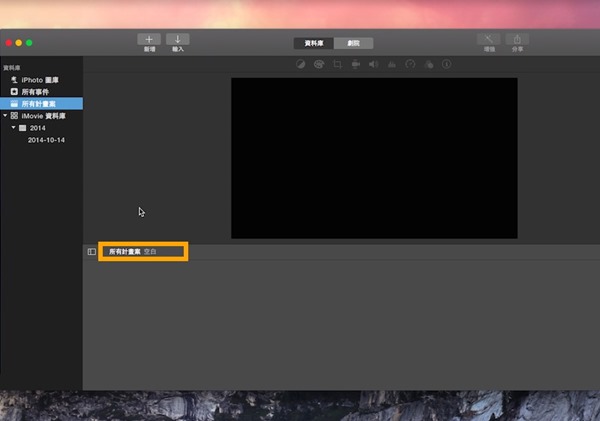Viewport: 600px width, 421px height.
Task: Switch to the 劇院 tab
Action: (353, 43)
